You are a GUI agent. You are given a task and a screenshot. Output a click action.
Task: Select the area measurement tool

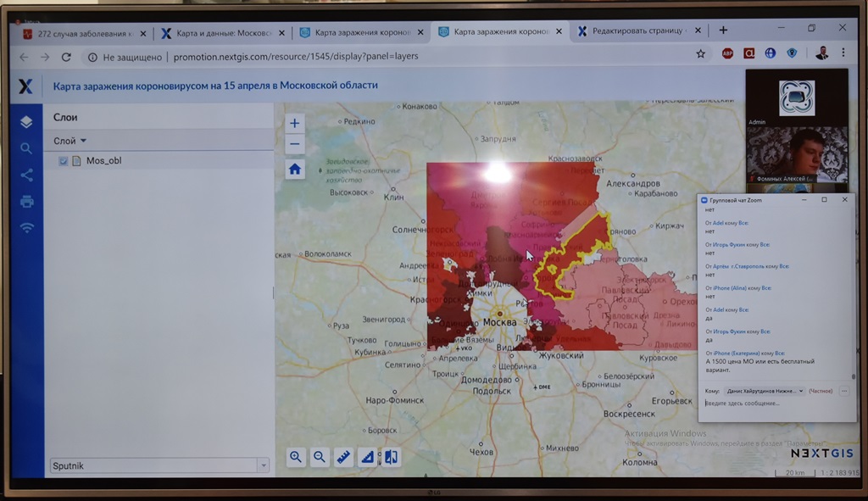point(368,457)
